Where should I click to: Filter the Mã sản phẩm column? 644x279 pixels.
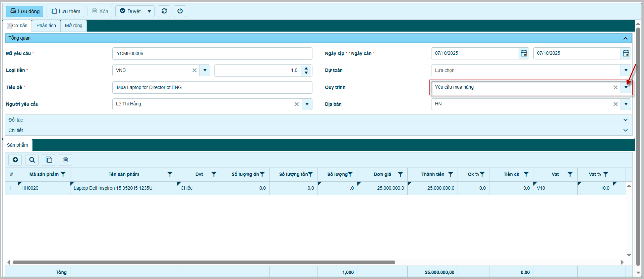pos(63,174)
